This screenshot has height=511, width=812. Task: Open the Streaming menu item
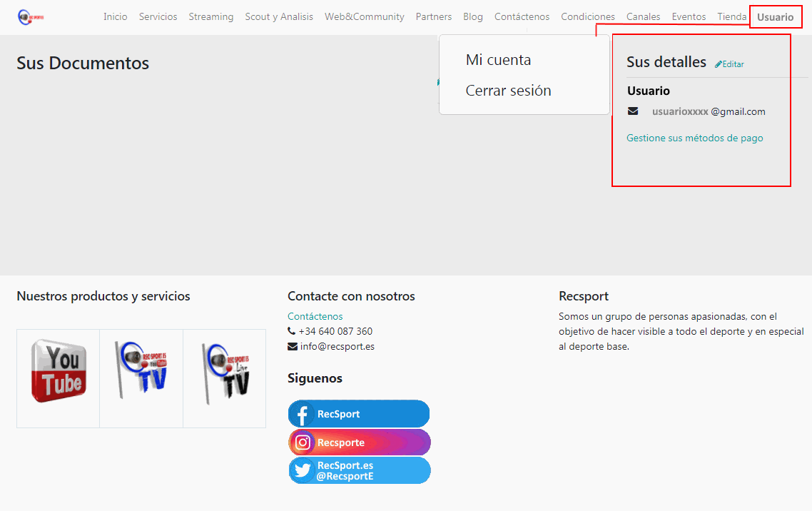(210, 16)
